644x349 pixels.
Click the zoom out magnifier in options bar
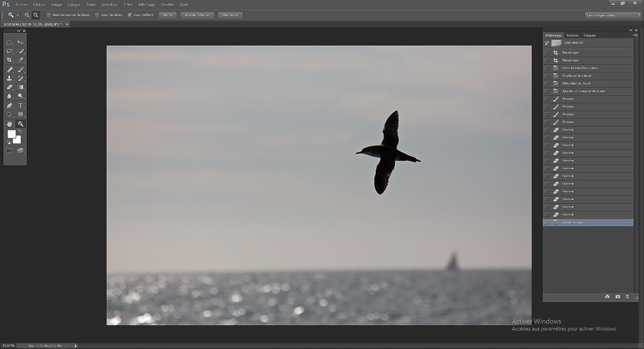(36, 14)
